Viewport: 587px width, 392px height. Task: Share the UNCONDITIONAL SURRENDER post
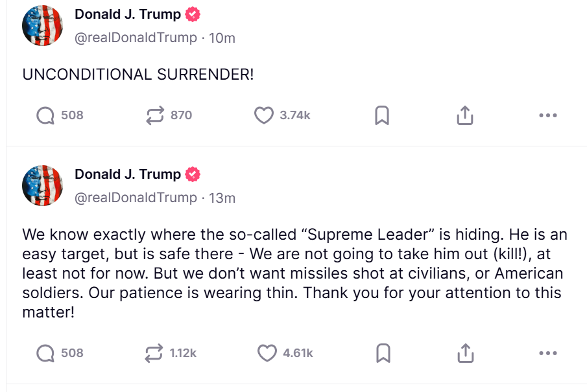(x=464, y=115)
